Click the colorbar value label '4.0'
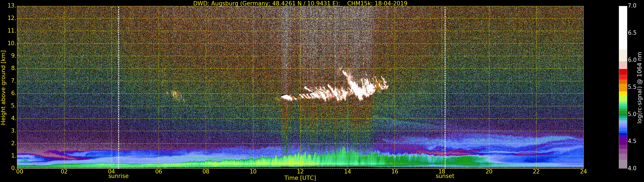Screen dimensions: 644x182 632,168
